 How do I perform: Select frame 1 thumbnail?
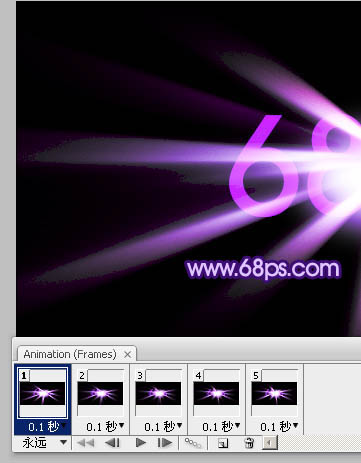(x=42, y=393)
